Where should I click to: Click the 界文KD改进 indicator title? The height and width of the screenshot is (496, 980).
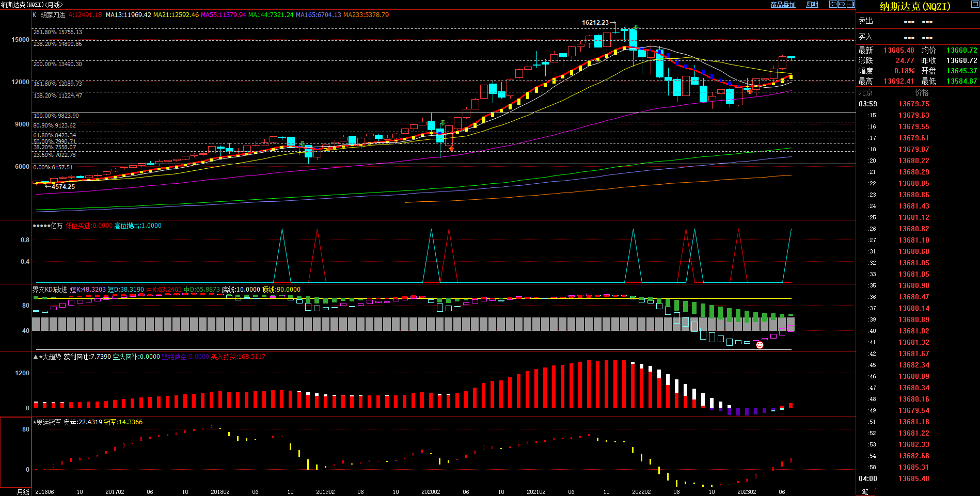50,290
